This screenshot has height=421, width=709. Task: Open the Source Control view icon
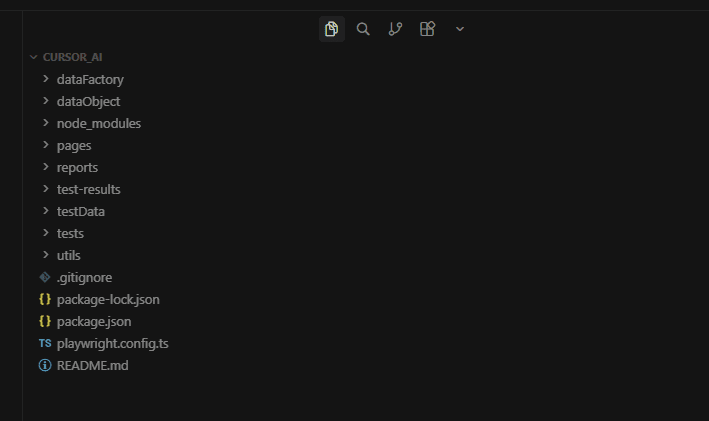point(395,29)
